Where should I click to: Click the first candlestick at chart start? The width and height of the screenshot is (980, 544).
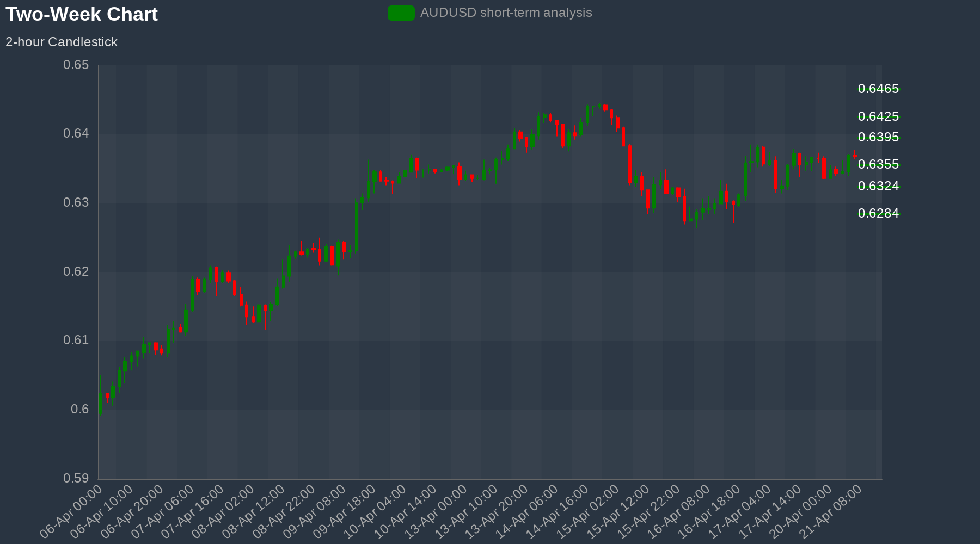pyautogui.click(x=101, y=403)
